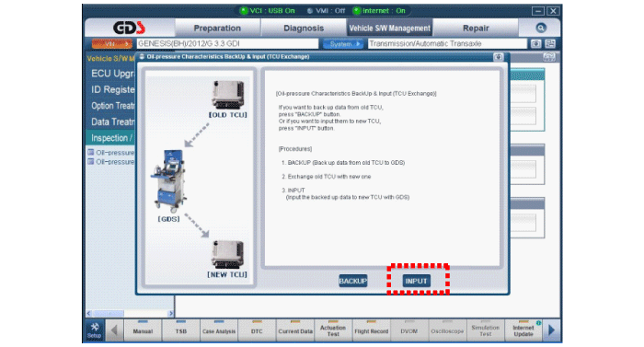Switch to the Diagnosis tab
This screenshot has height=347, width=644.
click(304, 28)
